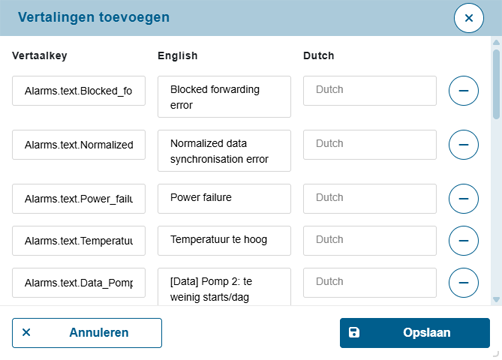
Task: Click the scrollbar up arrow
Action: coord(496,42)
